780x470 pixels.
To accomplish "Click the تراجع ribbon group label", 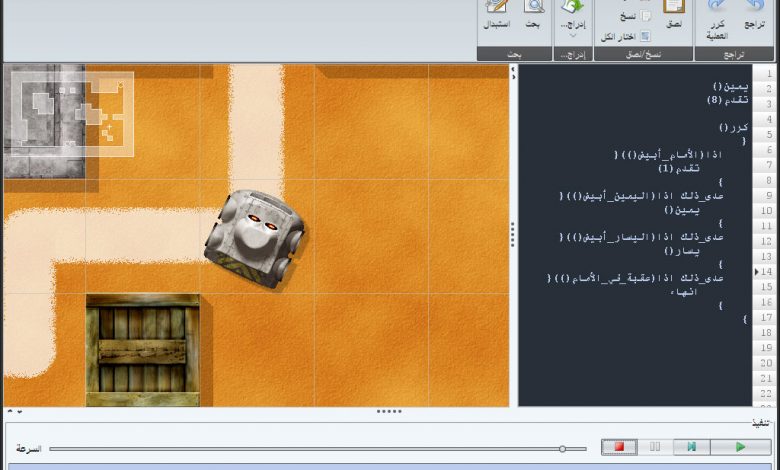I will [x=734, y=55].
